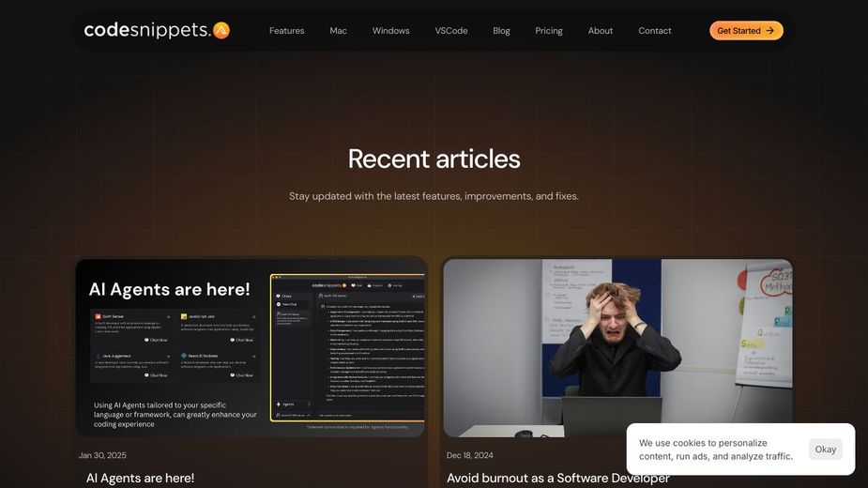Open the Pricing page
The height and width of the screenshot is (488, 868).
click(x=549, y=31)
